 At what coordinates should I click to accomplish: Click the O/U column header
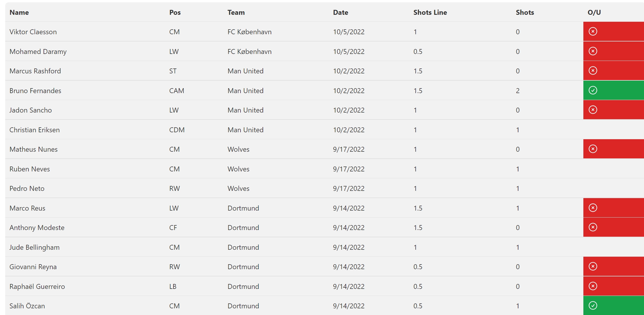click(594, 12)
